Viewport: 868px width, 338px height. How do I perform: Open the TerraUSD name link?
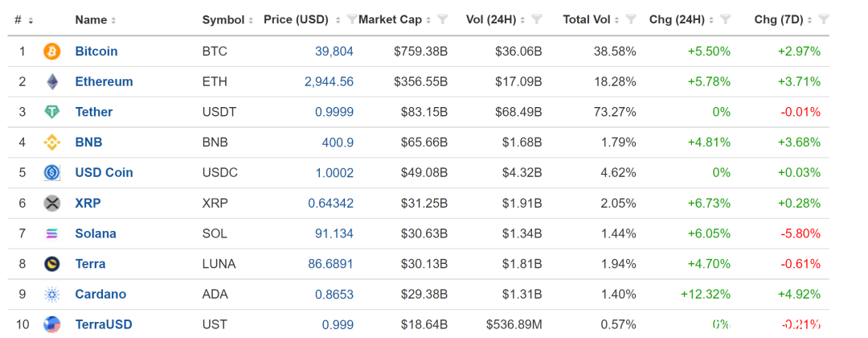point(104,324)
